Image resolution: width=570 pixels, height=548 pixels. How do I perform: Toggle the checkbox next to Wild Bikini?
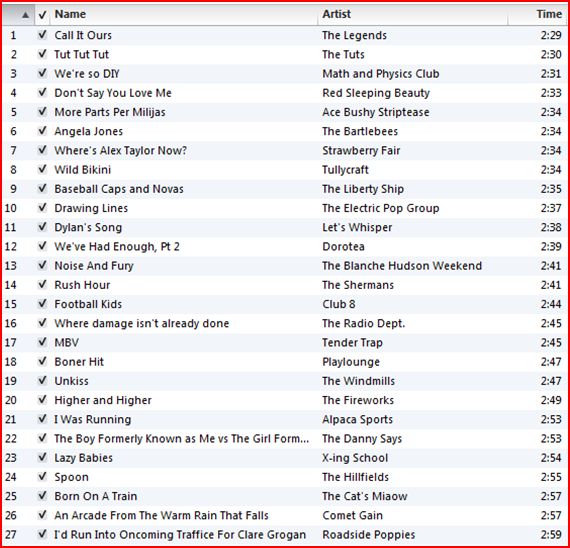[43, 169]
